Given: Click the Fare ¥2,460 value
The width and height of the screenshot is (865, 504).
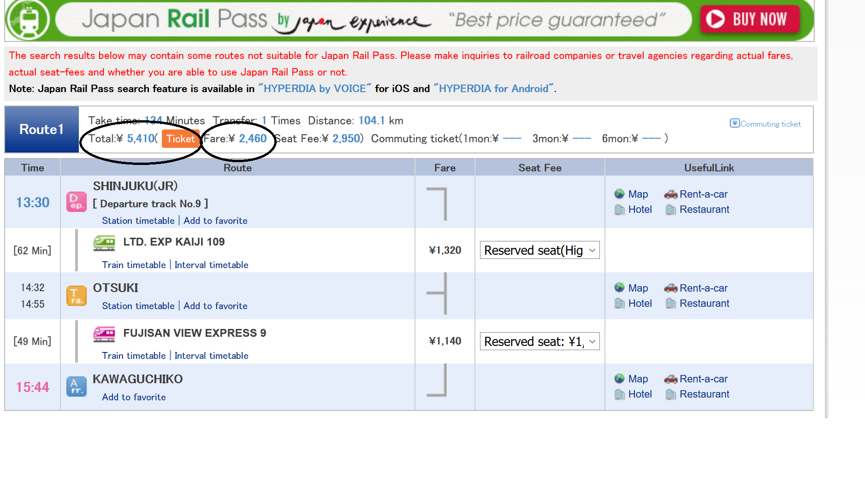Looking at the screenshot, I should (253, 139).
